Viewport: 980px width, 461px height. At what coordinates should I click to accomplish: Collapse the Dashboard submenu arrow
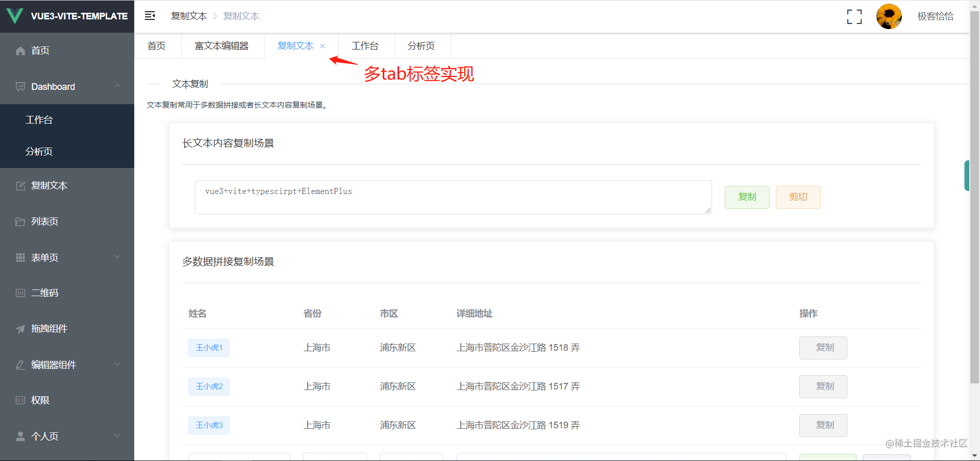118,86
